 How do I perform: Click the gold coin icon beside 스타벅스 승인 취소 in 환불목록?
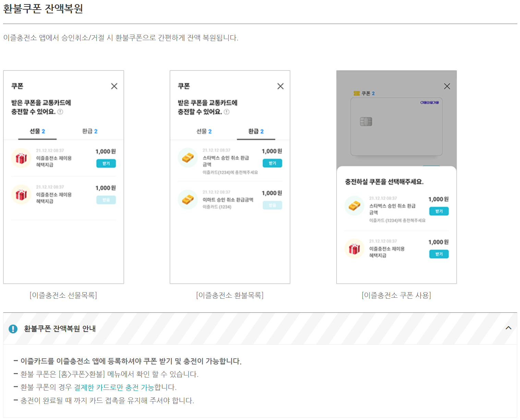pos(188,158)
